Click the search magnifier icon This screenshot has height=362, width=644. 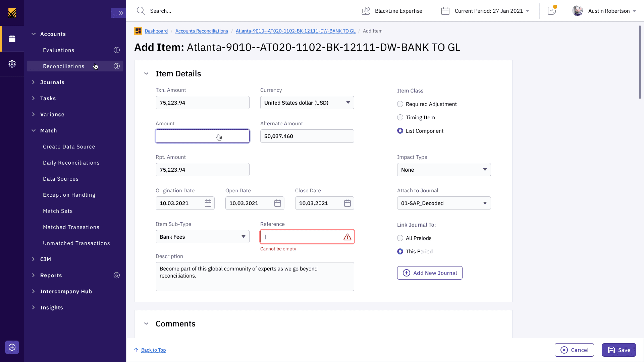coord(141,11)
